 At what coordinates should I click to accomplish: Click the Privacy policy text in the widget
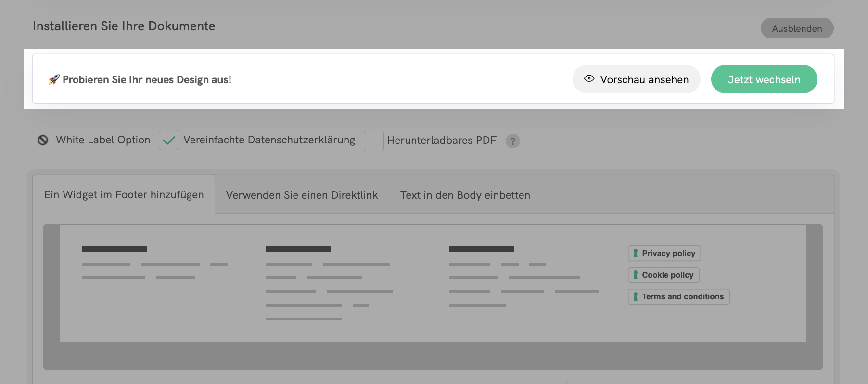(668, 254)
